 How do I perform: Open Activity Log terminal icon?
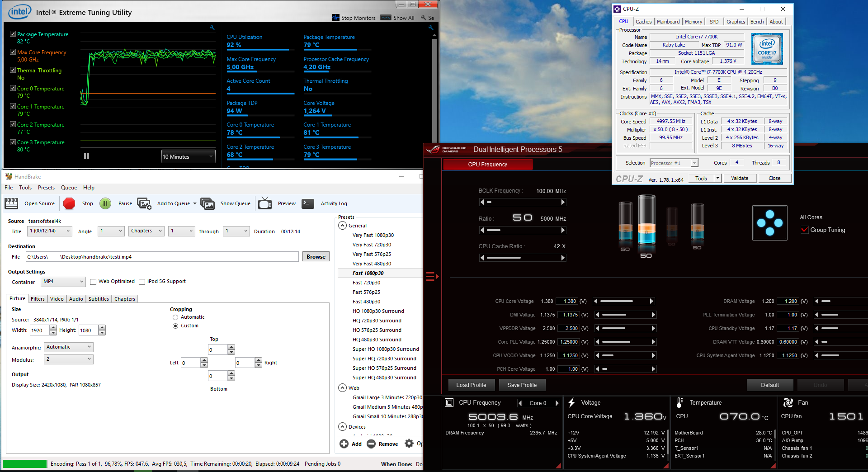(x=308, y=203)
